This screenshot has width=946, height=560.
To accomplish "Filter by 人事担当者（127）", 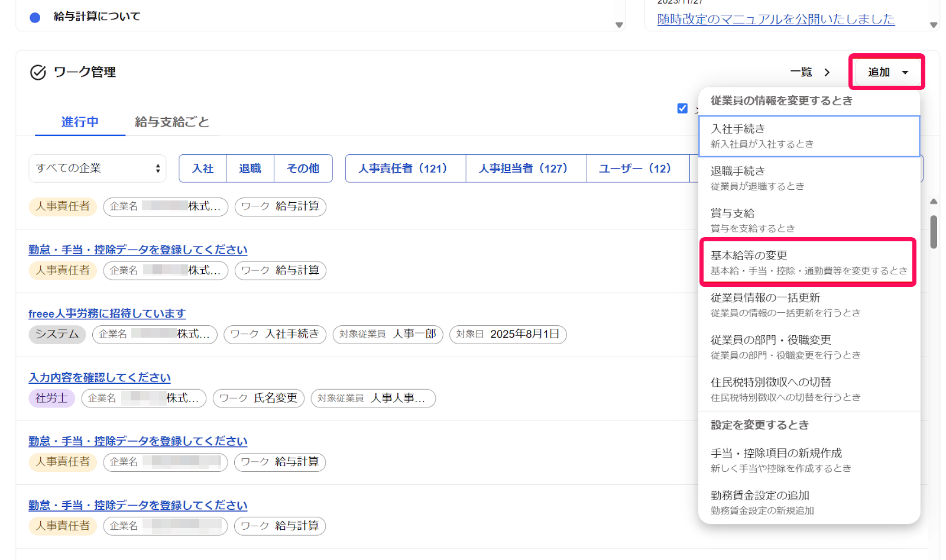I will pyautogui.click(x=526, y=169).
